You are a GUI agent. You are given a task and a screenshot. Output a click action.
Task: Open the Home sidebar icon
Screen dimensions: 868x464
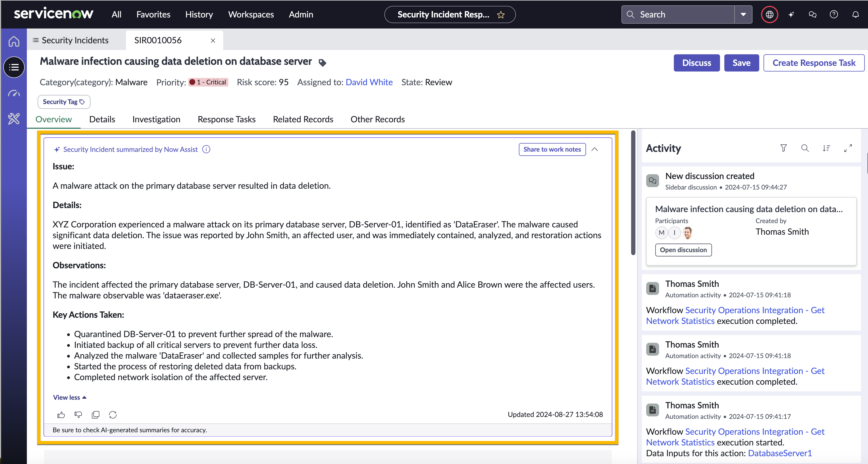14,41
